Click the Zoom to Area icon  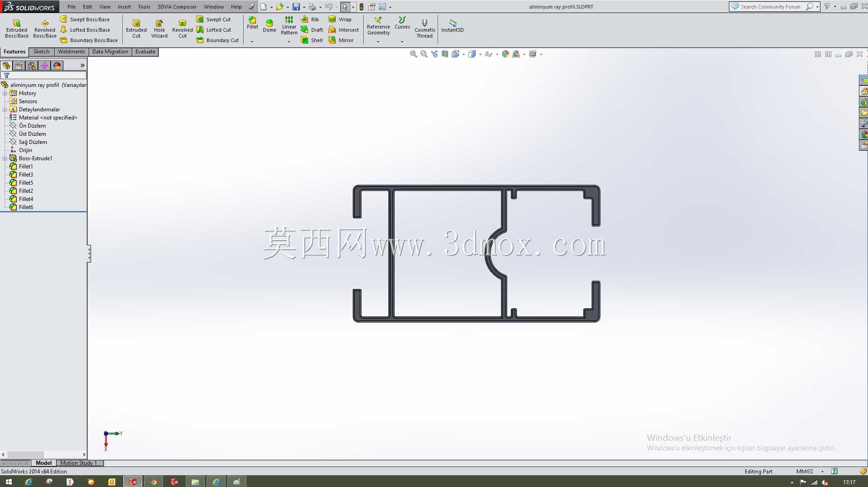click(424, 54)
